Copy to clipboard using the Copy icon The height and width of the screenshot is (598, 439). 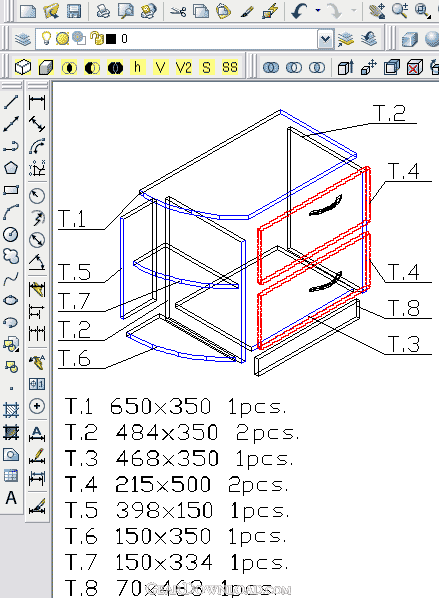click(x=201, y=11)
